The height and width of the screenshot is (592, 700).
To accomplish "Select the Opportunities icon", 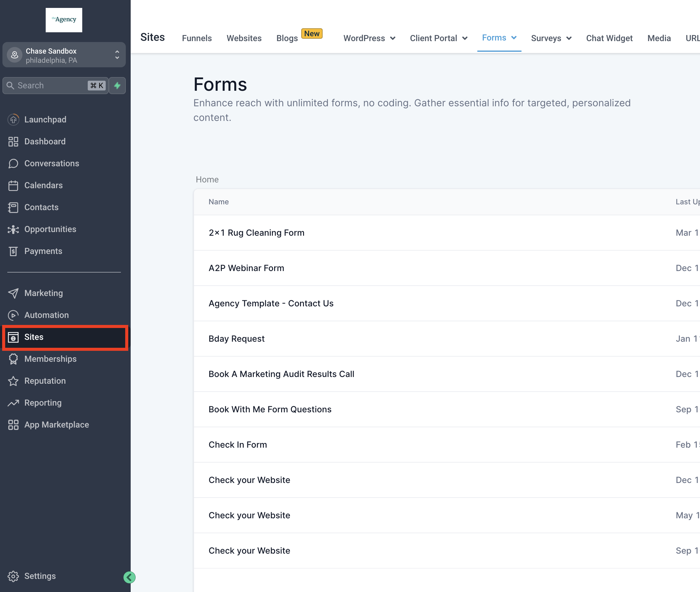I will tap(13, 229).
